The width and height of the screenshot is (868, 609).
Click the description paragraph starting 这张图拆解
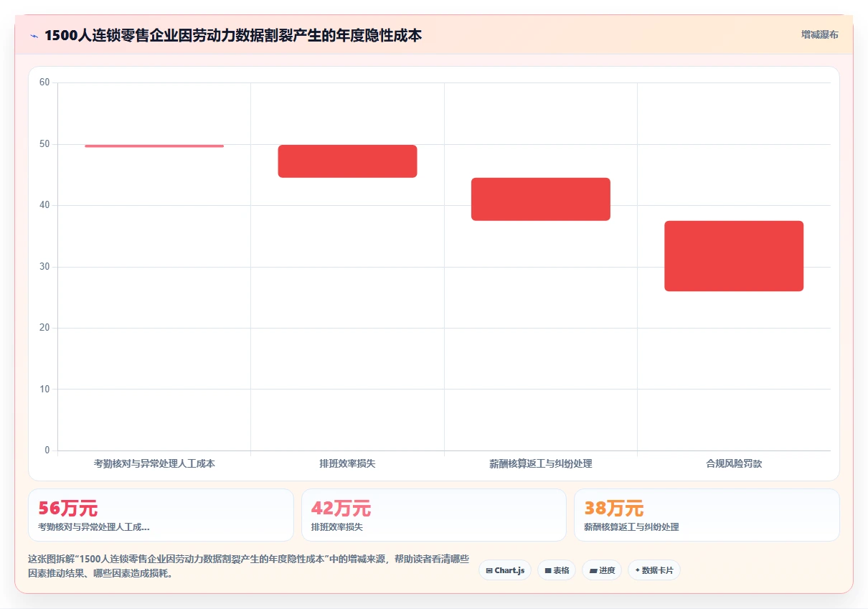[x=248, y=566]
